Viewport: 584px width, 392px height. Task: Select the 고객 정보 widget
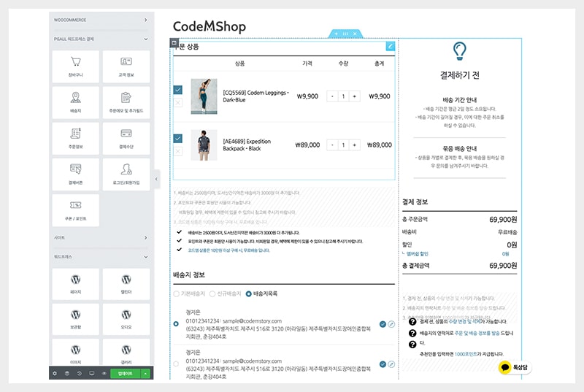click(126, 66)
